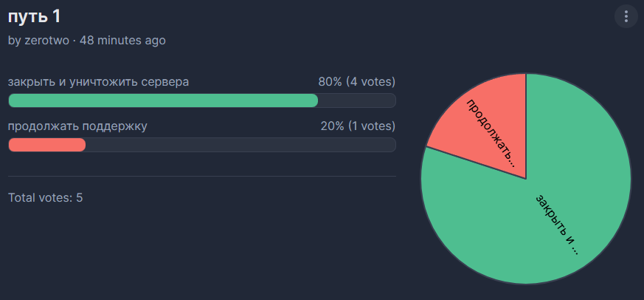644x300 pixels.
Task: Click the закрыть и ... pie label
Action: (558, 225)
